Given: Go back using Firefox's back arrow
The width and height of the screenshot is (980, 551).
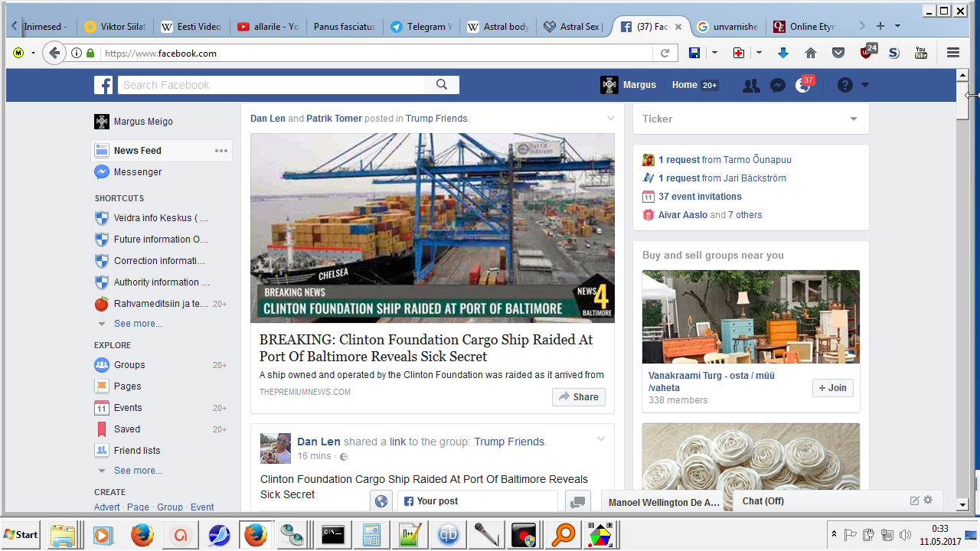Looking at the screenshot, I should click(54, 53).
